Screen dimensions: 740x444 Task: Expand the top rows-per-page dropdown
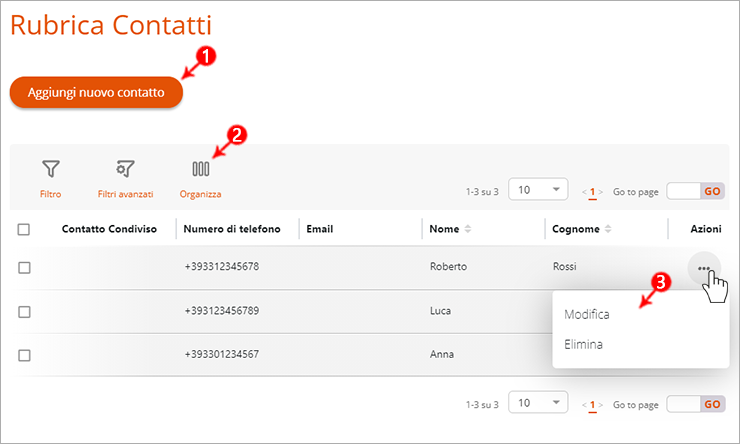(x=538, y=190)
